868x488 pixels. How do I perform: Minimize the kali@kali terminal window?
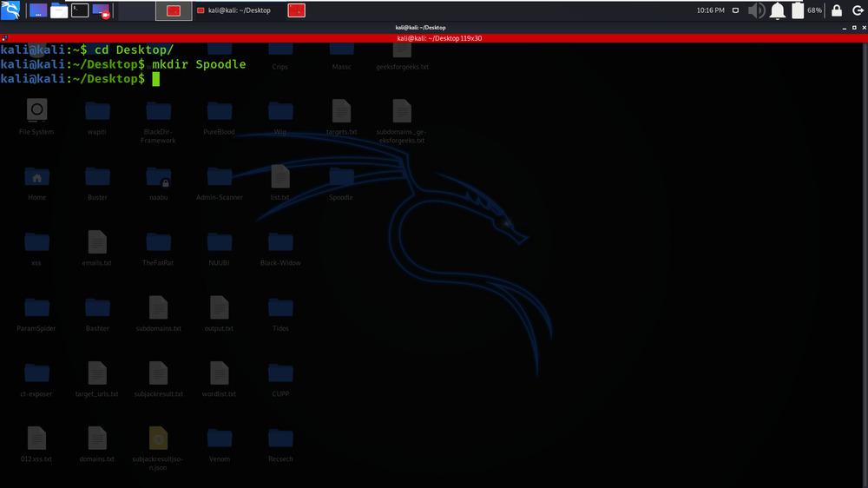tap(845, 28)
